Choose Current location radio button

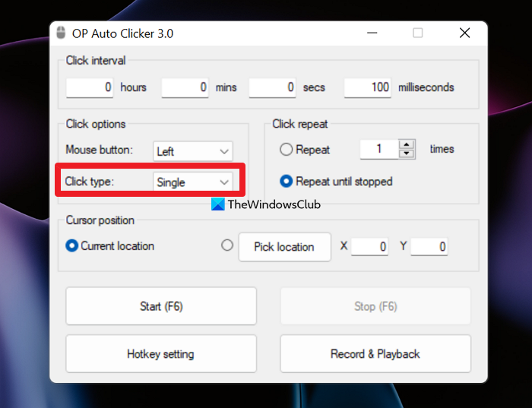coord(72,246)
